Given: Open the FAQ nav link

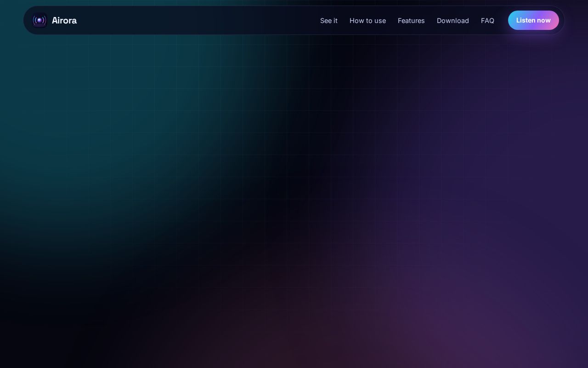Looking at the screenshot, I should 487,21.
